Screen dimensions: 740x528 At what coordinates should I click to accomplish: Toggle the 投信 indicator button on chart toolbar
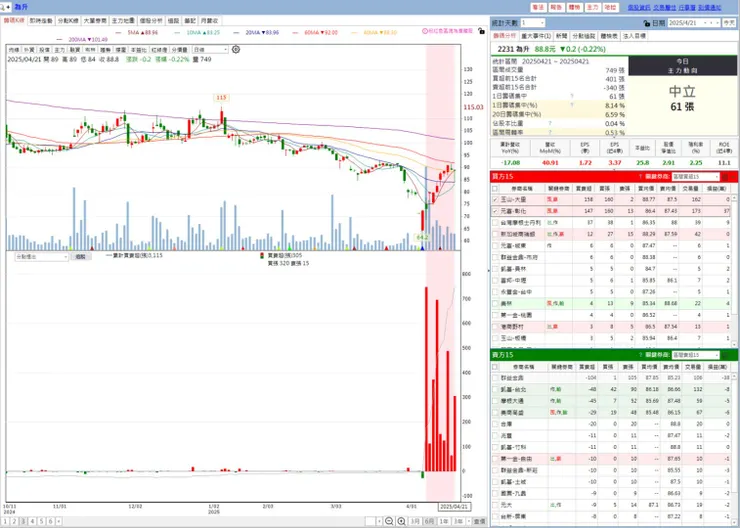point(44,50)
